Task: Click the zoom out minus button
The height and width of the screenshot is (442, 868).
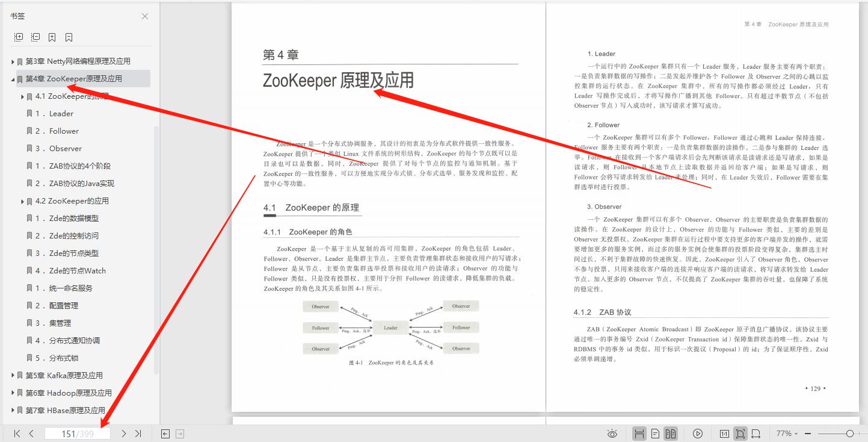Action: (x=809, y=434)
